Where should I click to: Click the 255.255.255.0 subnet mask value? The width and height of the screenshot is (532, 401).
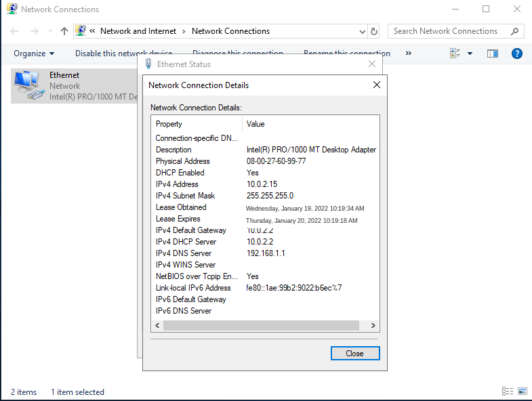coord(270,196)
